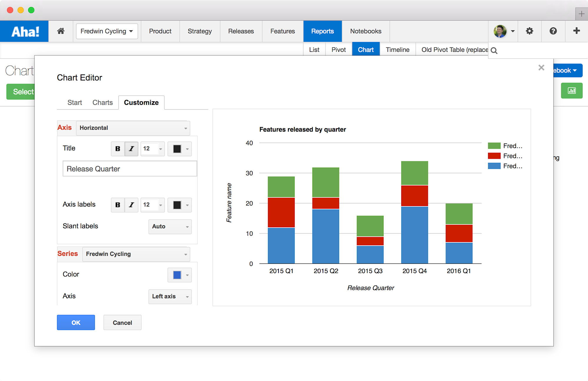Open the search magnifier icon
The image size is (588, 381).
(494, 50)
